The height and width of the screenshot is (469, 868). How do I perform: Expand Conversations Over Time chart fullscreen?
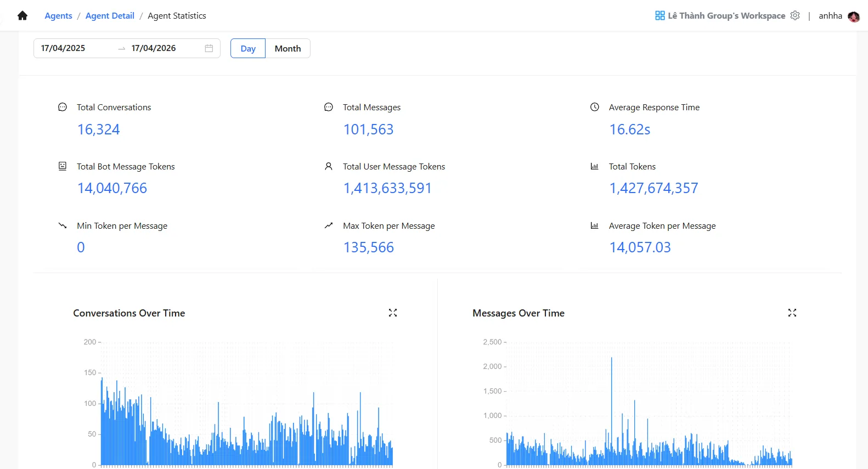[393, 313]
